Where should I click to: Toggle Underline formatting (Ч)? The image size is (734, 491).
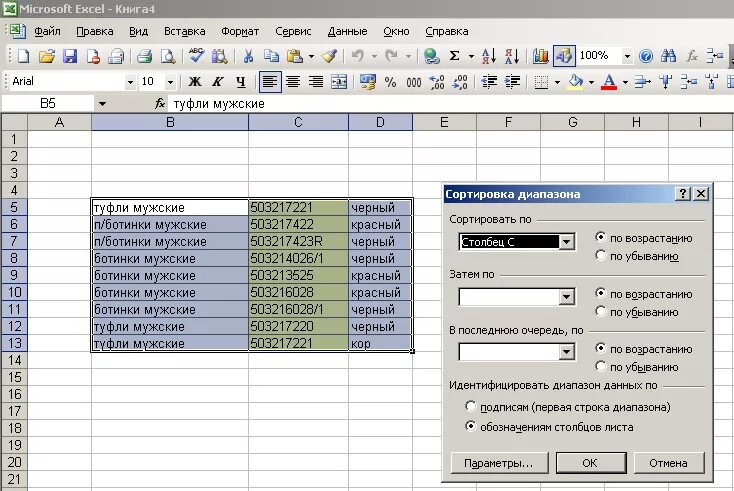[x=241, y=82]
